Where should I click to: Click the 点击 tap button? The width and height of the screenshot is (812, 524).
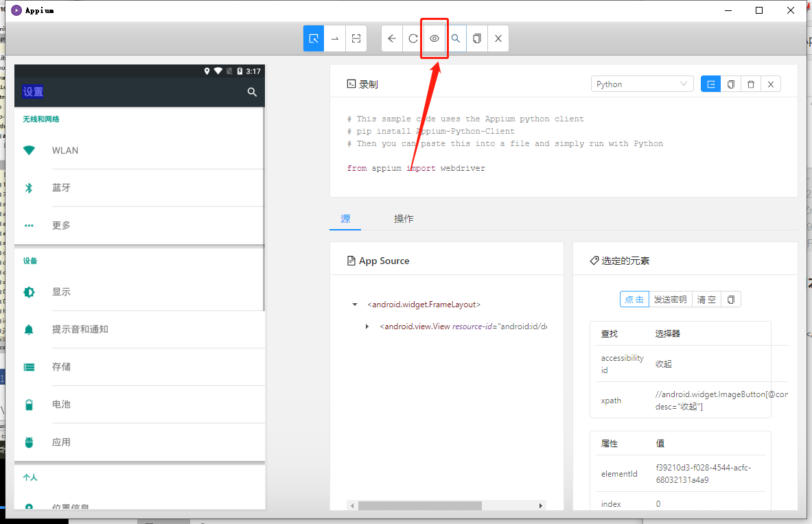click(634, 300)
